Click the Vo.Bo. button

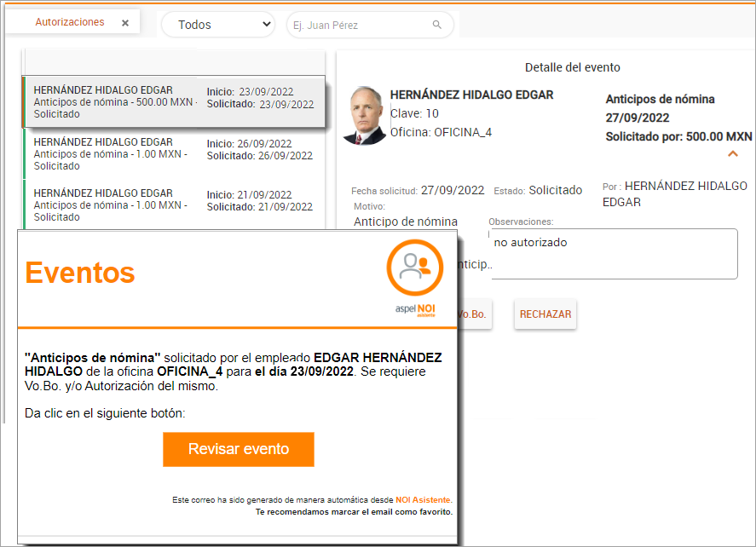(473, 314)
